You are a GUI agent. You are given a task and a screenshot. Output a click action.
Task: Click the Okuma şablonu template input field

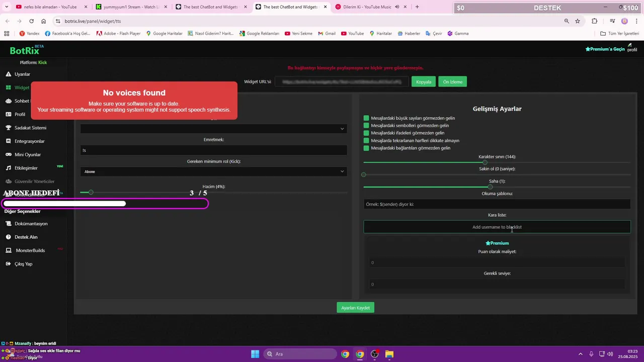tap(497, 204)
